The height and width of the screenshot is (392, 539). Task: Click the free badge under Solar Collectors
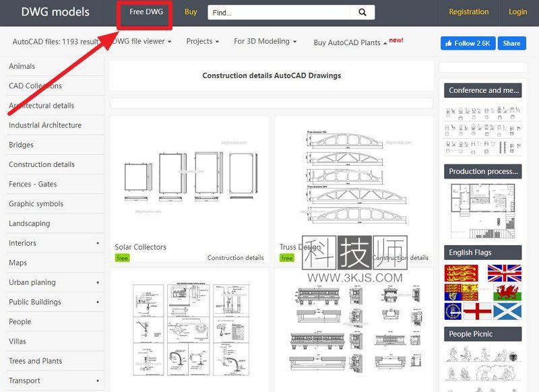click(x=122, y=258)
